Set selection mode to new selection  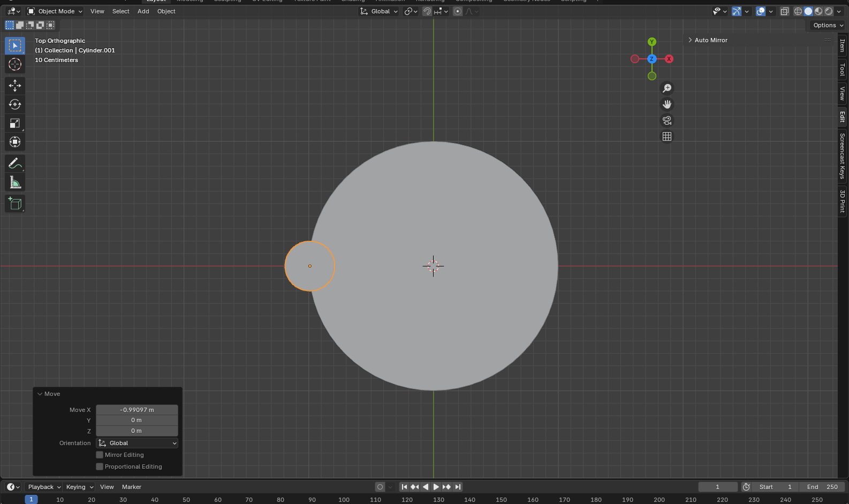click(10, 25)
